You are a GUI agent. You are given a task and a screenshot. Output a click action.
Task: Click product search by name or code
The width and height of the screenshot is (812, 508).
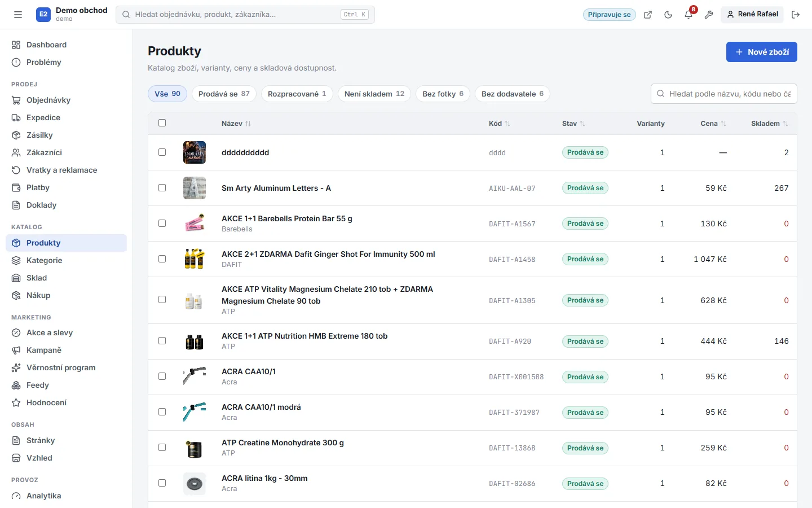coord(724,94)
